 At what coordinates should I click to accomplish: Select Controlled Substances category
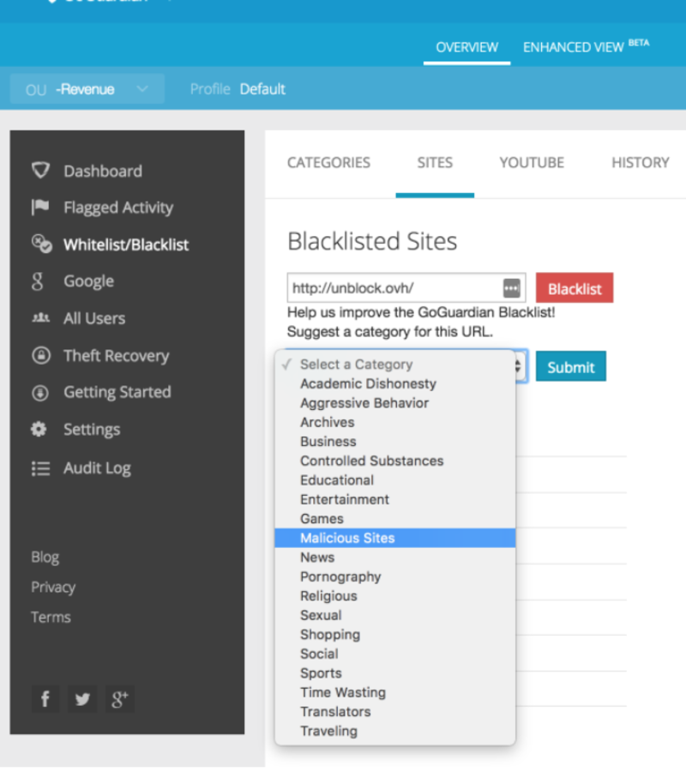tap(395, 461)
